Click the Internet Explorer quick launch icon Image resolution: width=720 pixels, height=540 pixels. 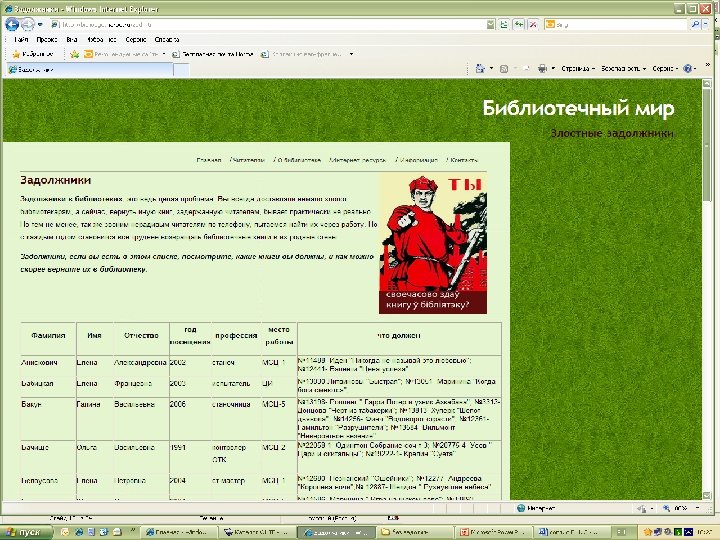(x=79, y=532)
